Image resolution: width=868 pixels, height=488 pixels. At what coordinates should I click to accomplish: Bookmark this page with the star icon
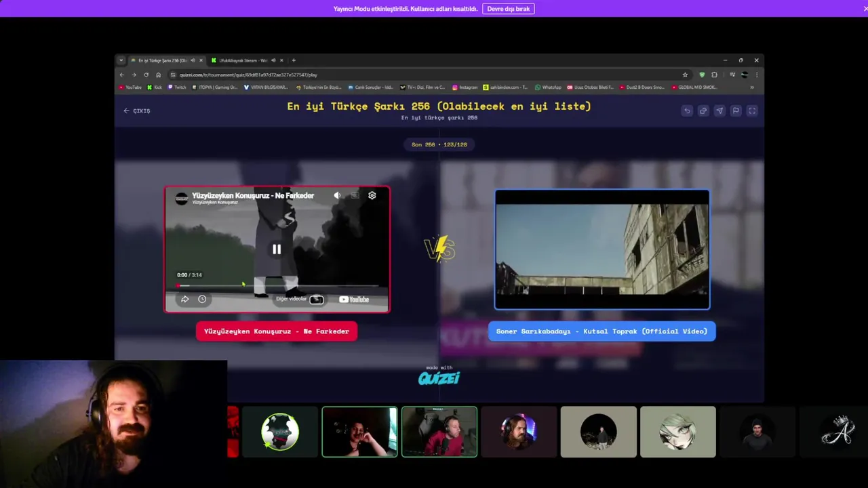[x=685, y=75]
